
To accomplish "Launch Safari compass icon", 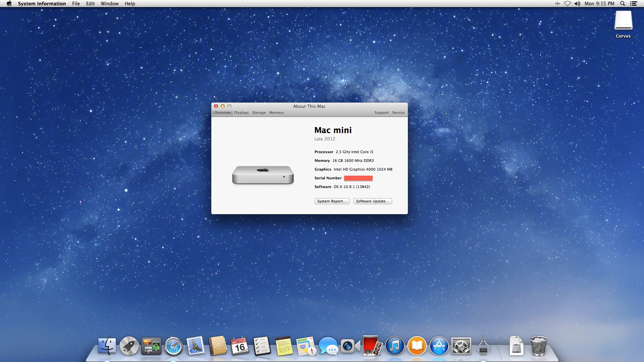I will 173,346.
